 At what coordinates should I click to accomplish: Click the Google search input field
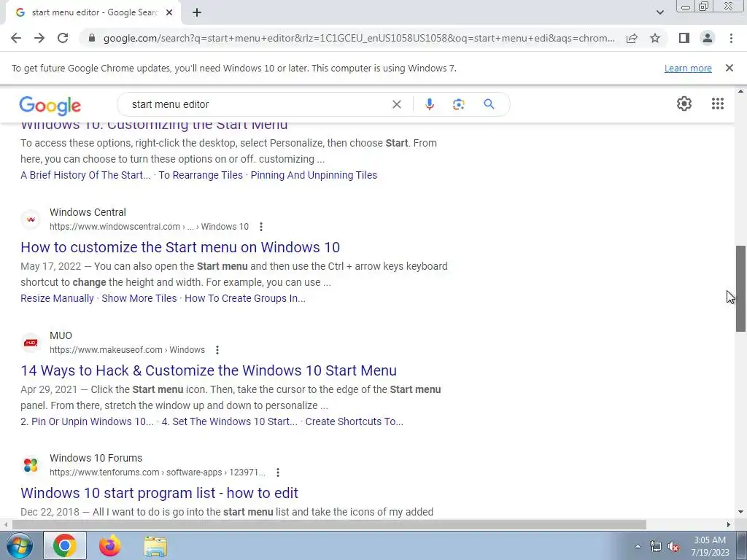tap(258, 104)
